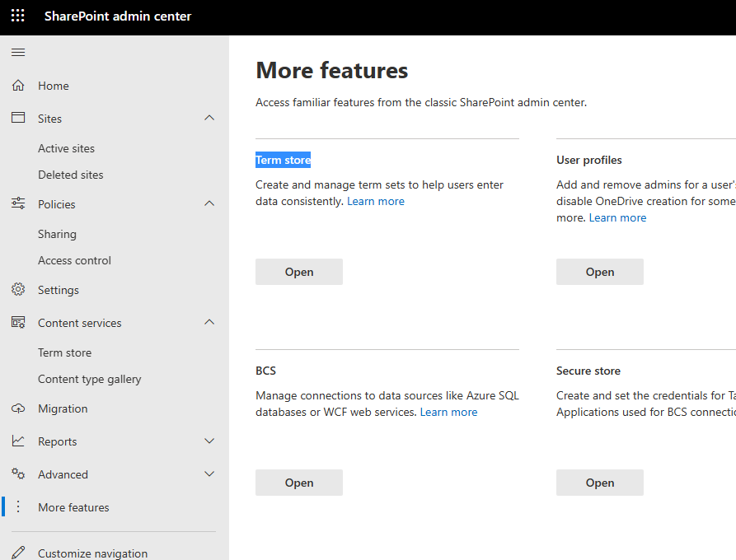Expand the Advanced section chevron
The image size is (736, 560).
209,474
